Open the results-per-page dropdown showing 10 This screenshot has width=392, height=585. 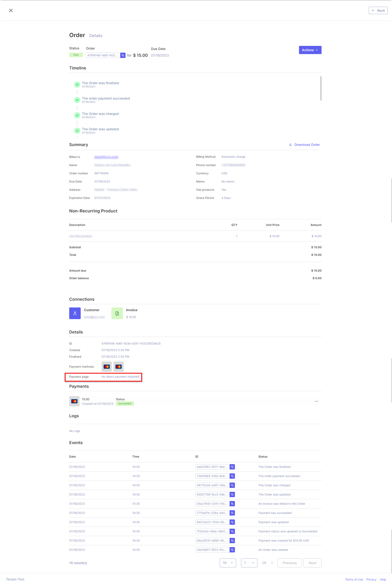pyautogui.click(x=228, y=563)
